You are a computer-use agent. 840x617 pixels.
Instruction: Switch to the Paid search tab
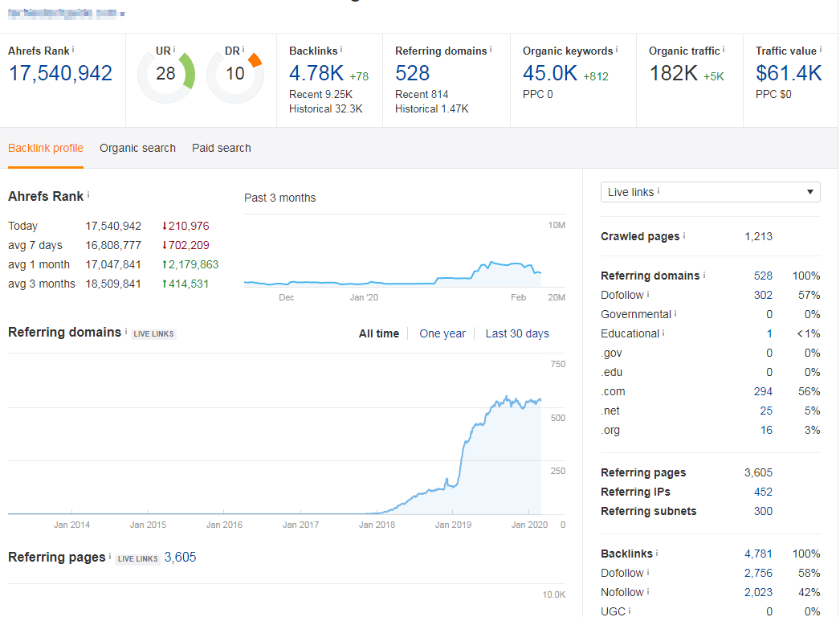coord(222,148)
